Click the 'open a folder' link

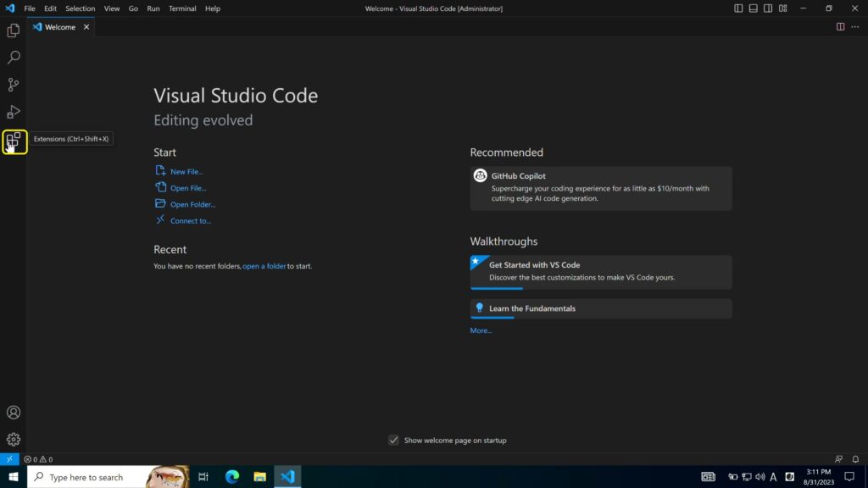tap(264, 266)
